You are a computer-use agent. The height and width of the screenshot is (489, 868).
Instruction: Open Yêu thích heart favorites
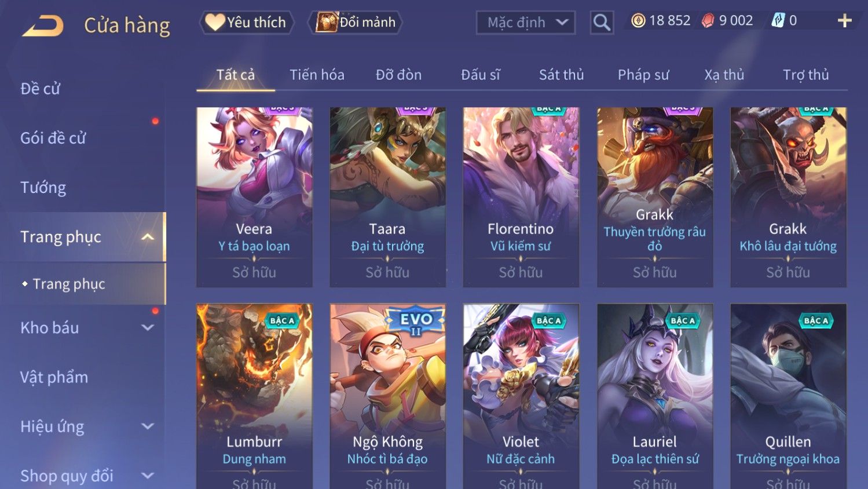(247, 23)
